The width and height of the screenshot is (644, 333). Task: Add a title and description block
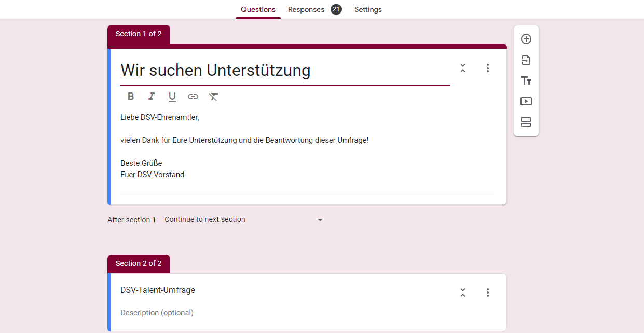click(526, 81)
